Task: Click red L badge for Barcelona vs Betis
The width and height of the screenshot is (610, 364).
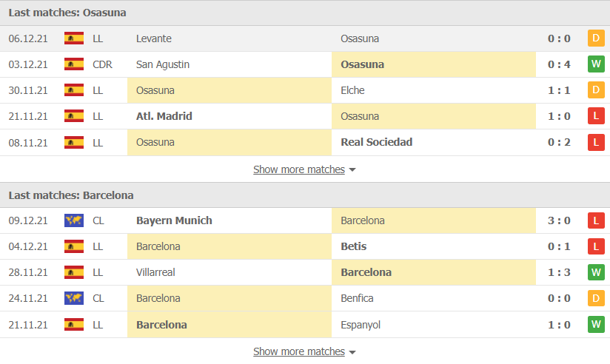Action: [596, 246]
